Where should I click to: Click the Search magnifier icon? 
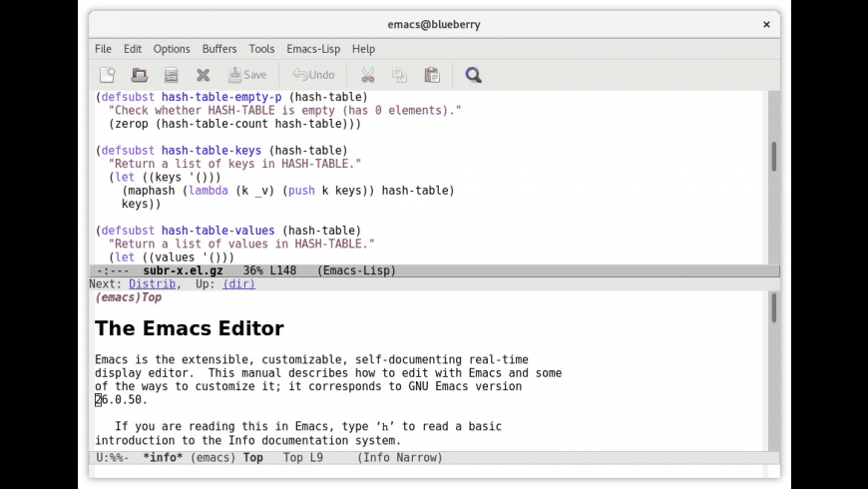click(x=473, y=75)
